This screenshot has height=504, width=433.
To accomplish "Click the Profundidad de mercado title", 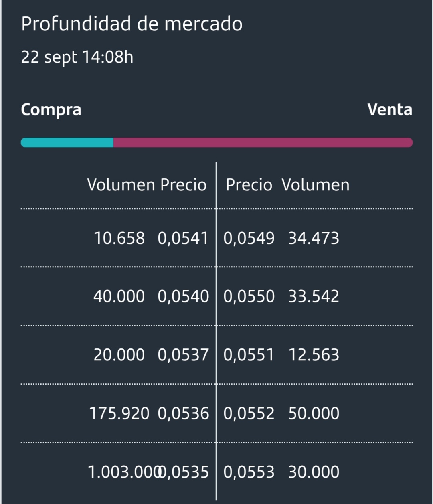I will pos(132,24).
